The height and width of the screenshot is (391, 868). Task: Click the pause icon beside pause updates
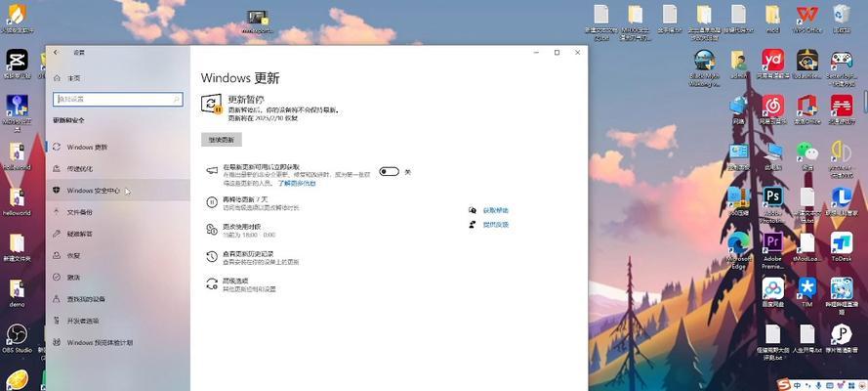coord(212,202)
